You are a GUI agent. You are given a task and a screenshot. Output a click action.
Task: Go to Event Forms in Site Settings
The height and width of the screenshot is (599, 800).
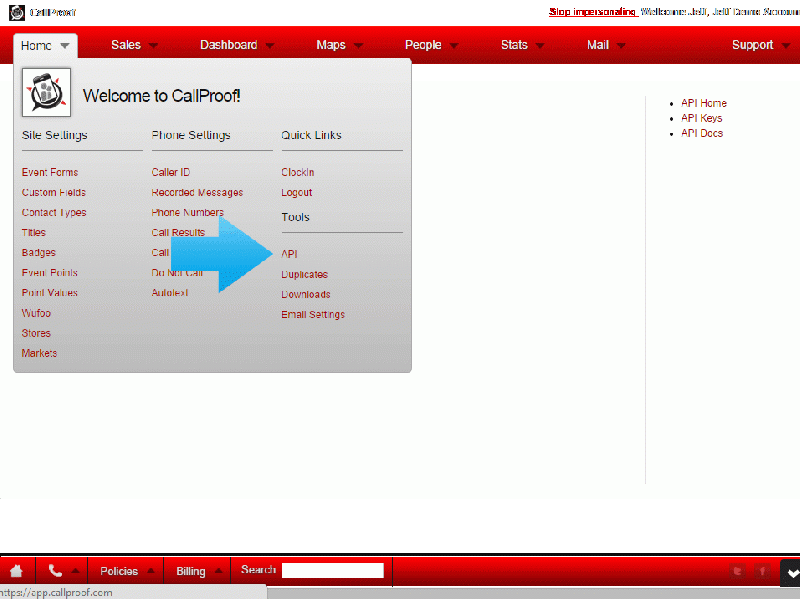click(50, 172)
